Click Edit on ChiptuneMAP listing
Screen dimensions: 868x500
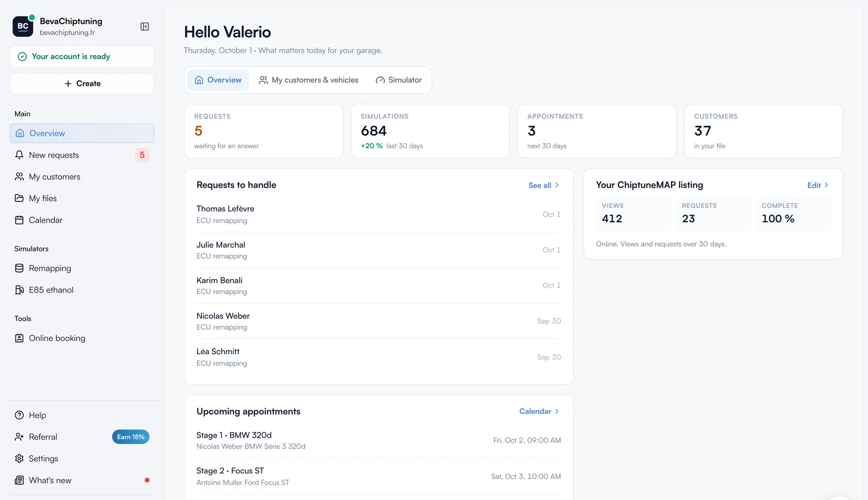click(x=818, y=185)
